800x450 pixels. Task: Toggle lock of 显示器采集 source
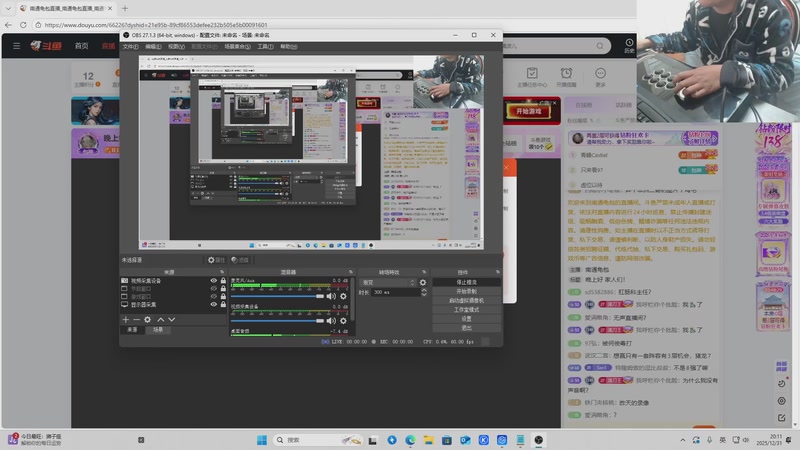(223, 305)
